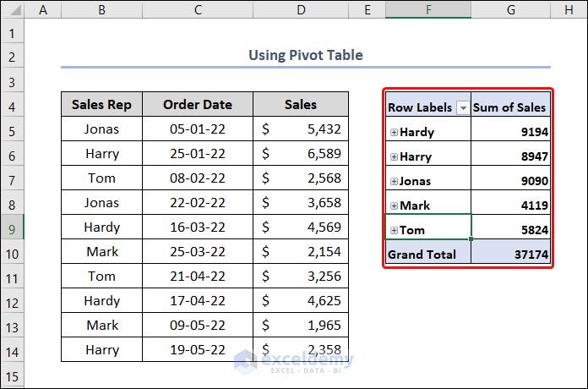Image resolution: width=588 pixels, height=389 pixels.
Task: Click the Using Pivot Table title
Action: coord(305,55)
